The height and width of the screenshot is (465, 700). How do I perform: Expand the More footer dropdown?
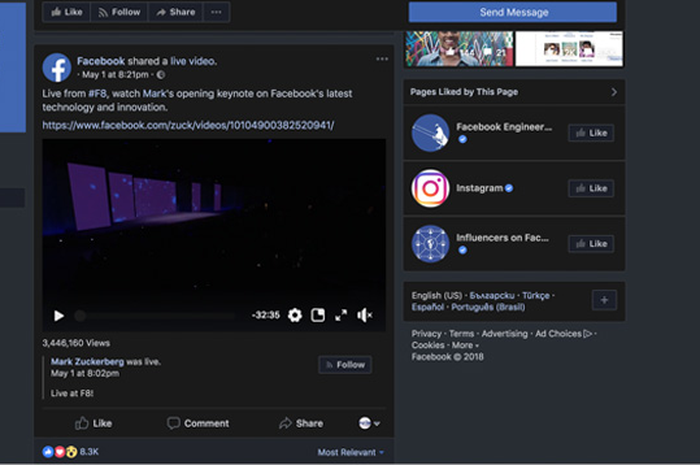point(465,345)
